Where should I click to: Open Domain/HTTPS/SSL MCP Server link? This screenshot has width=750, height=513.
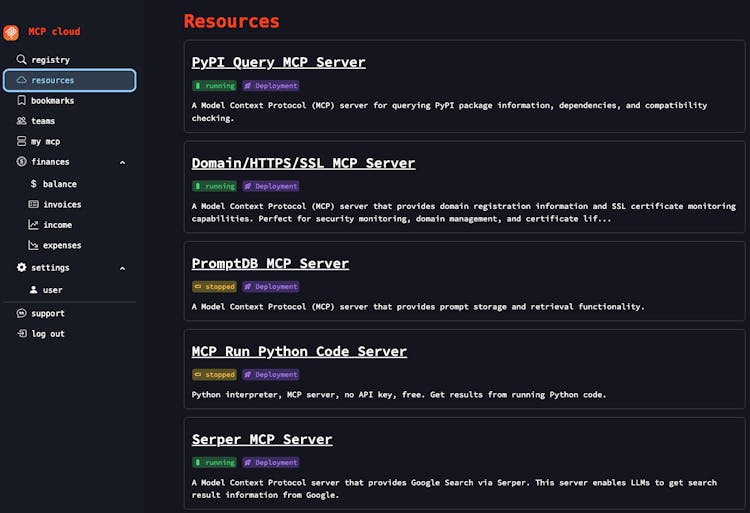click(x=303, y=163)
